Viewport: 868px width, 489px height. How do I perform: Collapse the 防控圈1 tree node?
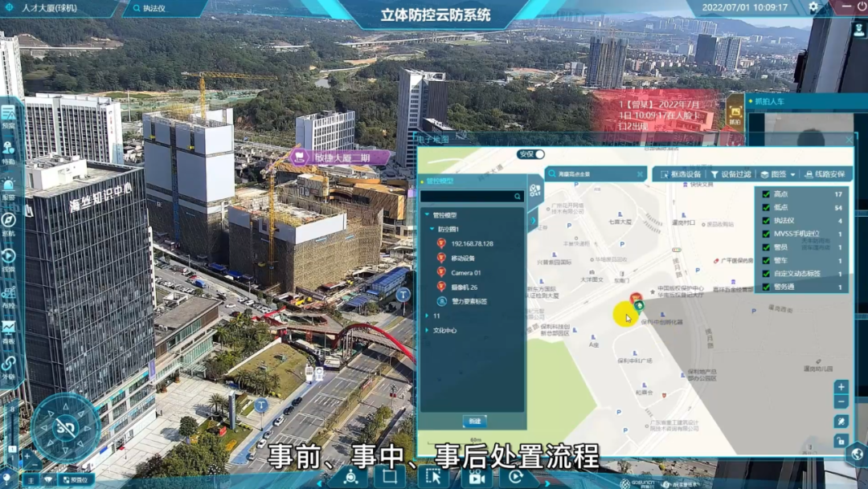[432, 229]
